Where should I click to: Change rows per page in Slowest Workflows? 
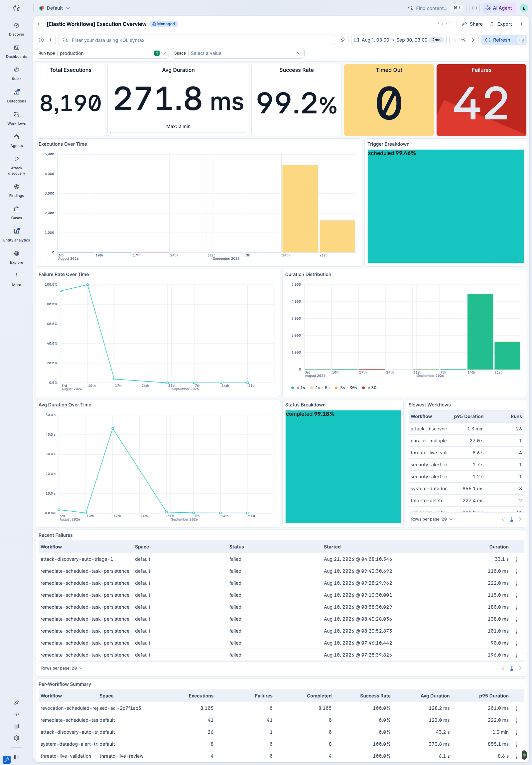point(432,519)
